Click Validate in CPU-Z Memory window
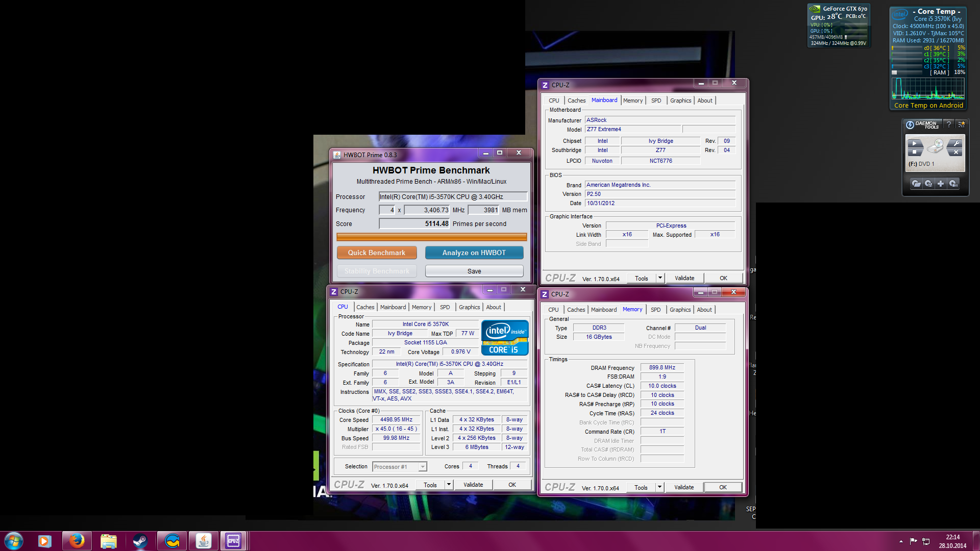Screen dimensions: 980x551 [x=684, y=487]
